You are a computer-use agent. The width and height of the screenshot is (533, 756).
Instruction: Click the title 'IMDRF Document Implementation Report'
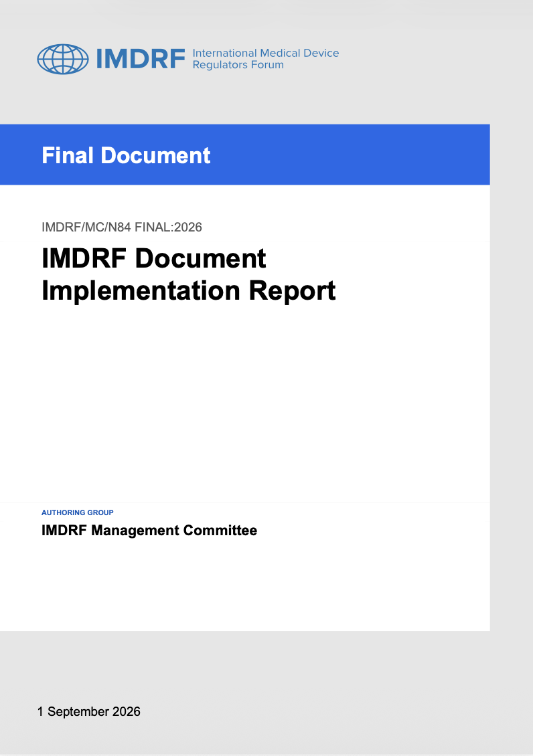189,274
